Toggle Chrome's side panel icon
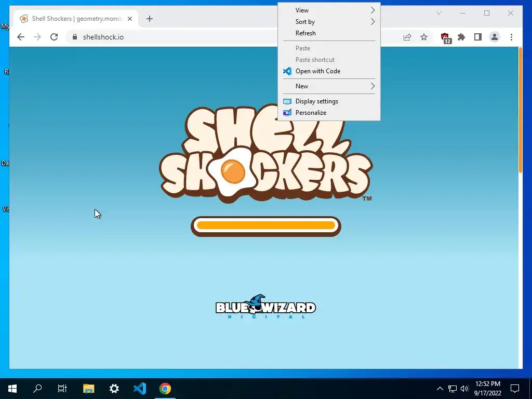The height and width of the screenshot is (399, 532). pos(478,37)
